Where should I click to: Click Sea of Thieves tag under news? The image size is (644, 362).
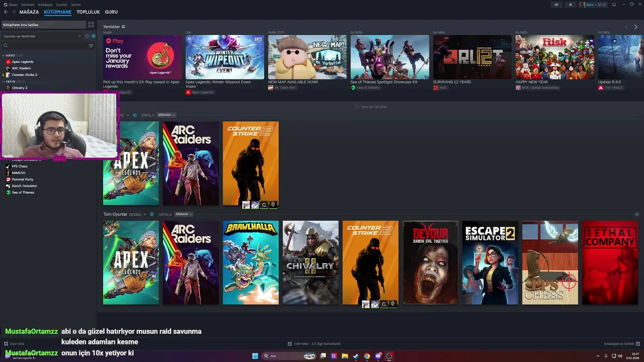(x=365, y=87)
